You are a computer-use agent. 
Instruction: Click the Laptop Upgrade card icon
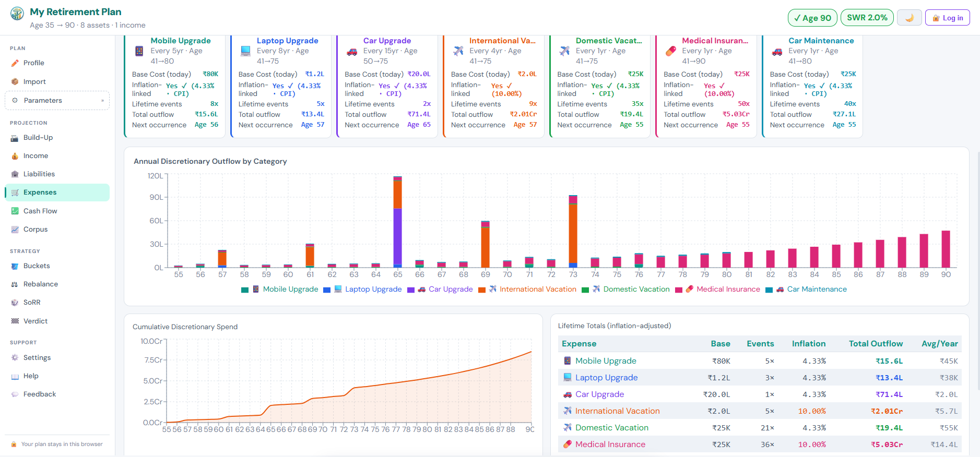coord(245,51)
